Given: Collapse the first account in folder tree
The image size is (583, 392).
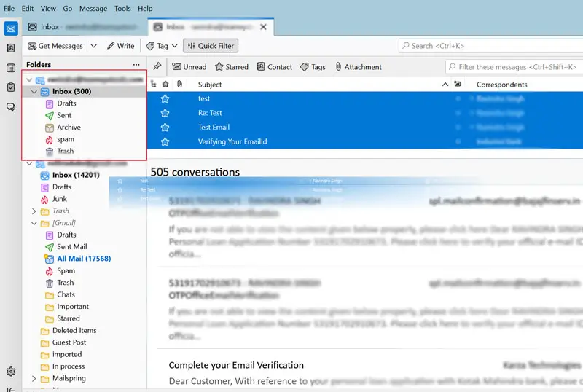Looking at the screenshot, I should click(x=29, y=79).
